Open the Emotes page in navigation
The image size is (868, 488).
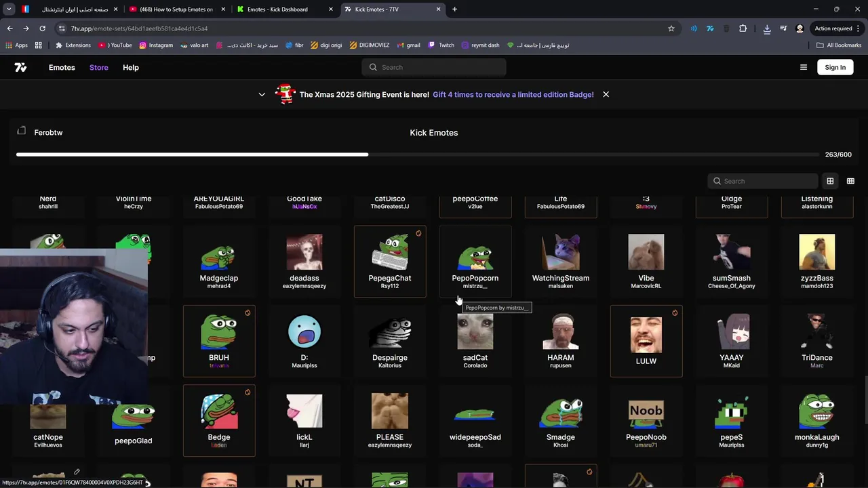(x=62, y=67)
